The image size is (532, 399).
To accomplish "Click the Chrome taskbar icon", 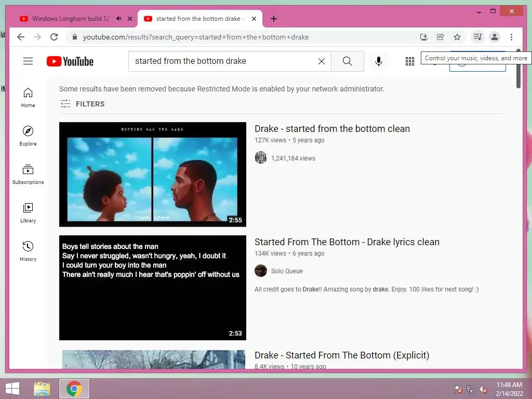I will 74,389.
